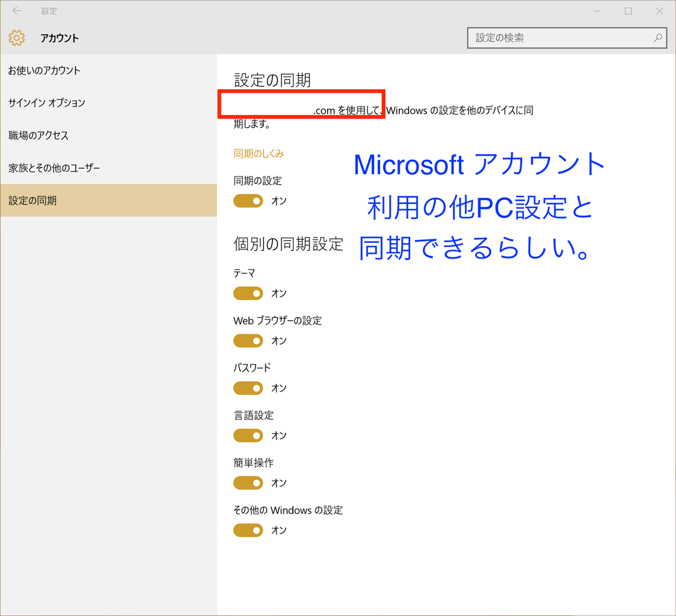Screen dimensions: 676x616
Task: Click the back arrow in the title bar
Action: pyautogui.click(x=16, y=11)
